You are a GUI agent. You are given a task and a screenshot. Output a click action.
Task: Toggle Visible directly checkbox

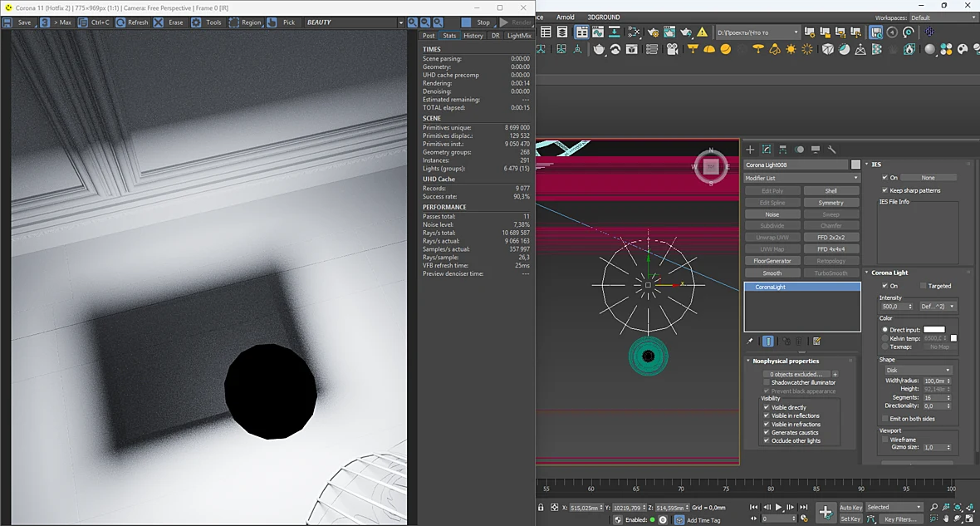tap(767, 407)
